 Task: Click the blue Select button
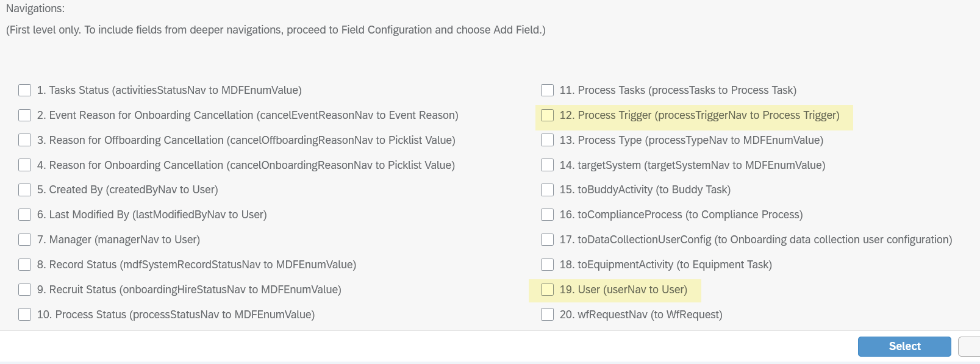point(904,346)
